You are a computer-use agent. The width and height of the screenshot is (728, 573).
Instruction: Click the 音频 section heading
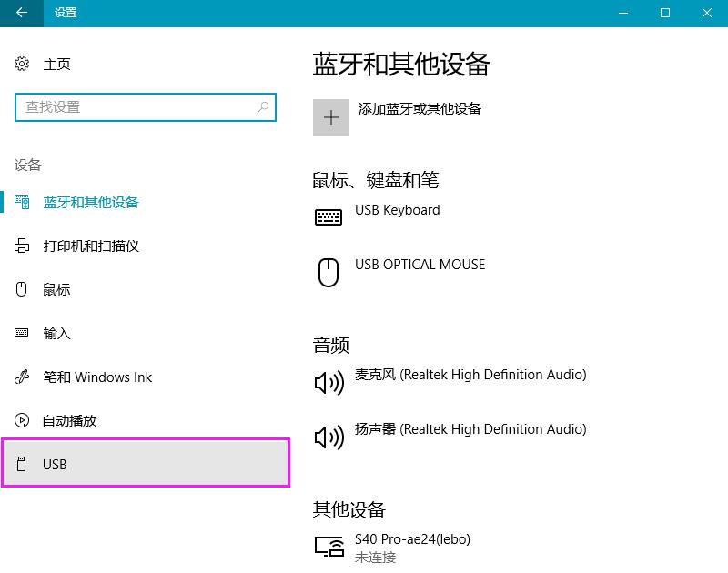click(x=331, y=346)
